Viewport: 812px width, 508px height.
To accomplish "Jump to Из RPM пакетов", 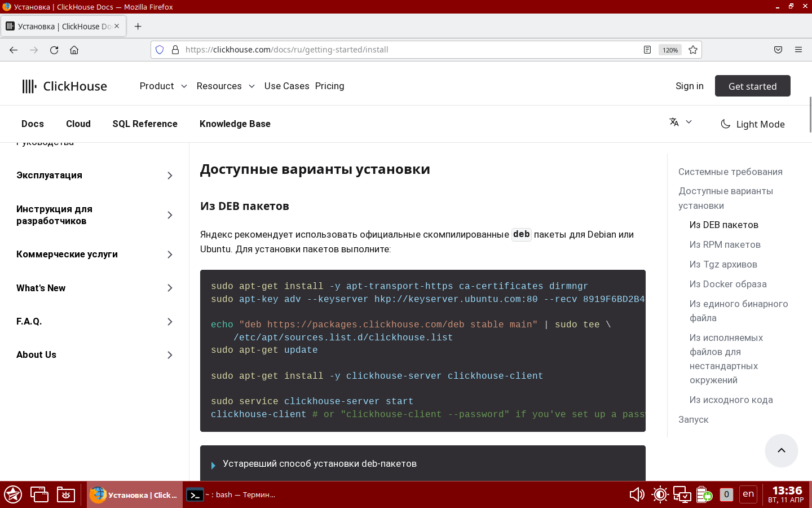I will click(725, 244).
